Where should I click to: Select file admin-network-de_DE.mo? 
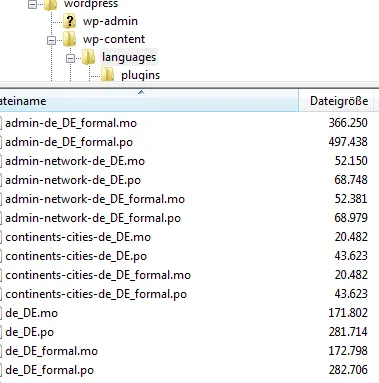[x=75, y=161]
